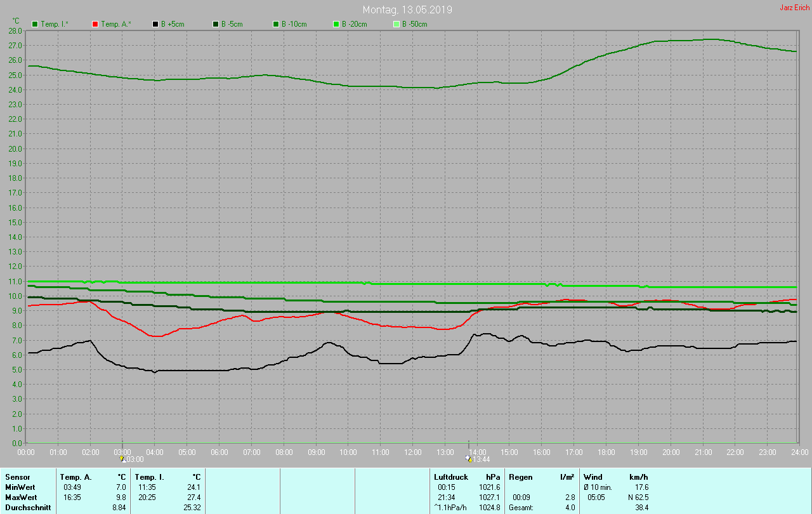Viewport: 812px width, 514px height.
Task: Toggle the B -50cm series label
Action: [414, 24]
